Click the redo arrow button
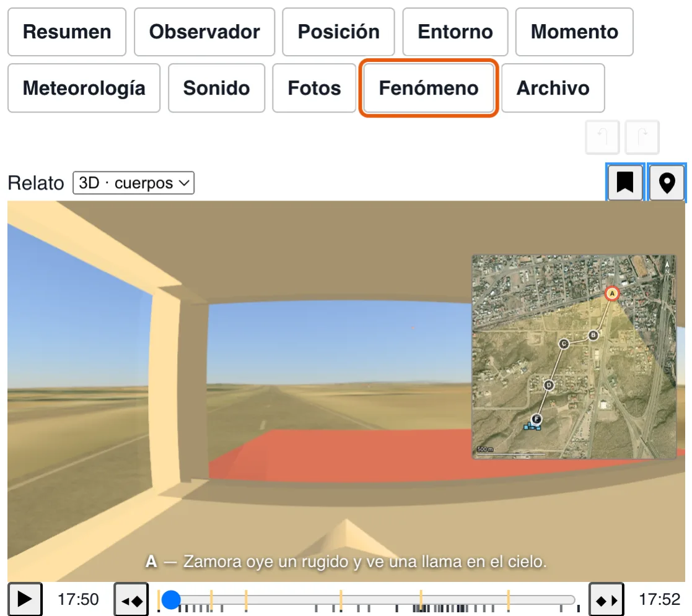 tap(642, 137)
